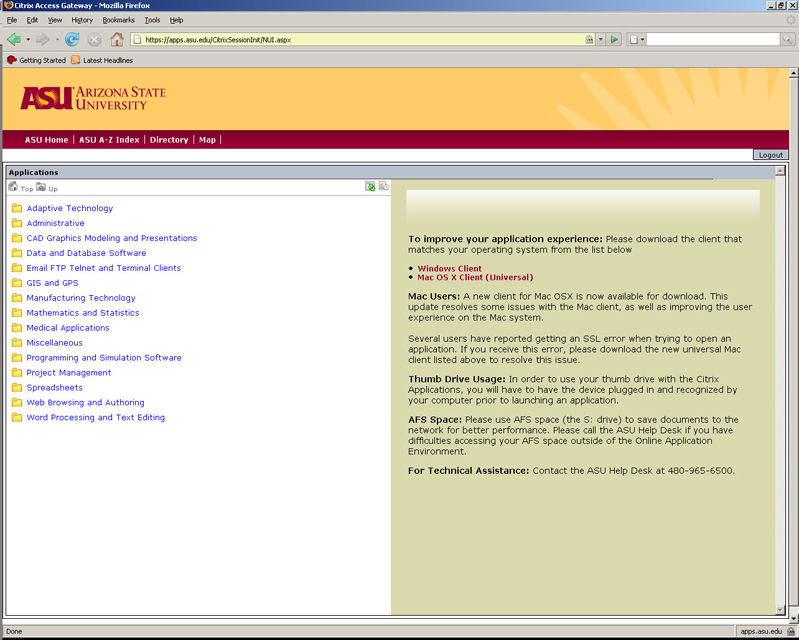Click the Miscellaneous folder icon
Viewport: 799px width, 640px height.
pos(17,342)
